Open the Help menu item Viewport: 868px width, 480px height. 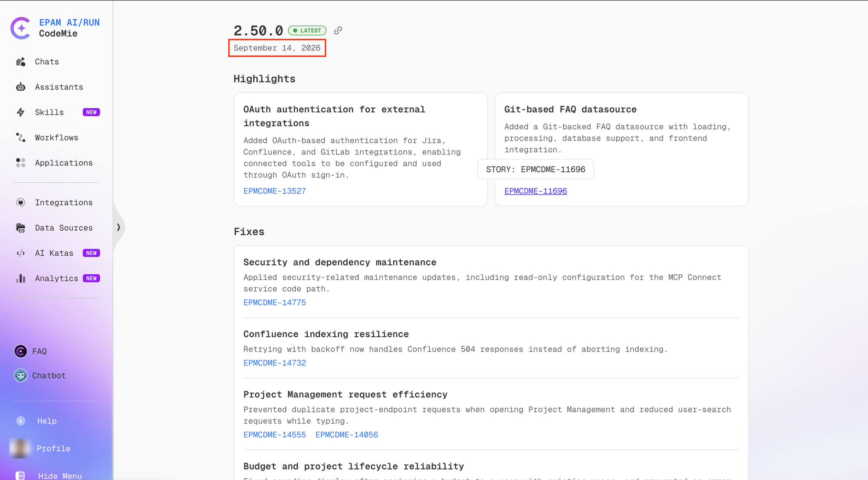pos(47,421)
